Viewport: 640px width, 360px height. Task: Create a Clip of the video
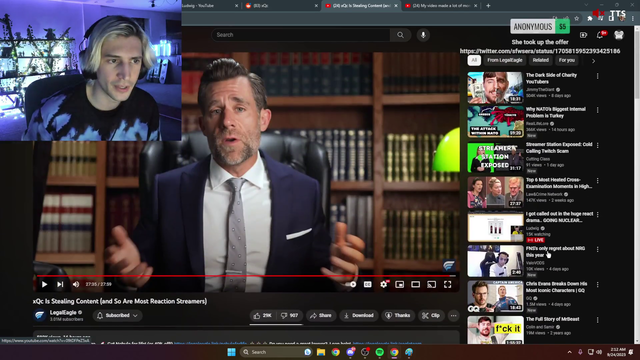pos(431,316)
